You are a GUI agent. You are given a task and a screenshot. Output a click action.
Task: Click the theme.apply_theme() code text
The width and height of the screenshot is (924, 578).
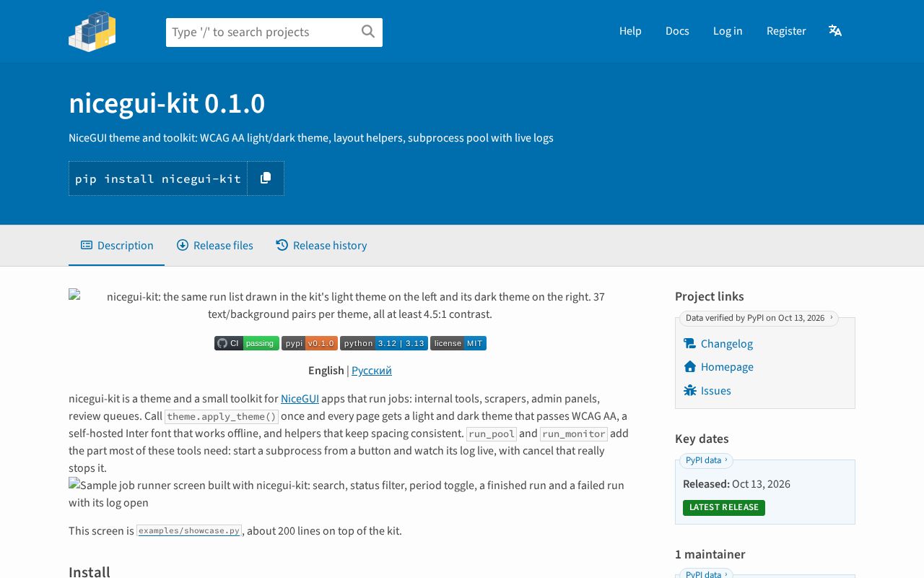point(222,417)
